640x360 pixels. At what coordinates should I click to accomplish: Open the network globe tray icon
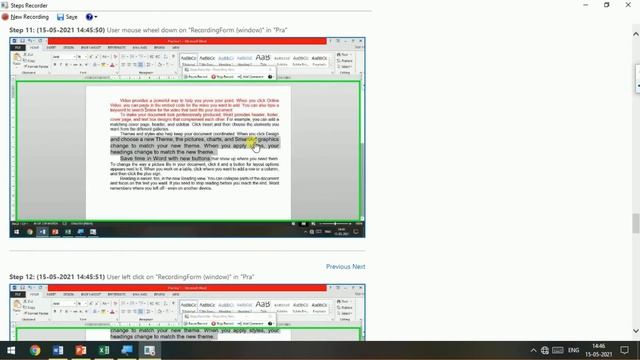click(x=544, y=350)
